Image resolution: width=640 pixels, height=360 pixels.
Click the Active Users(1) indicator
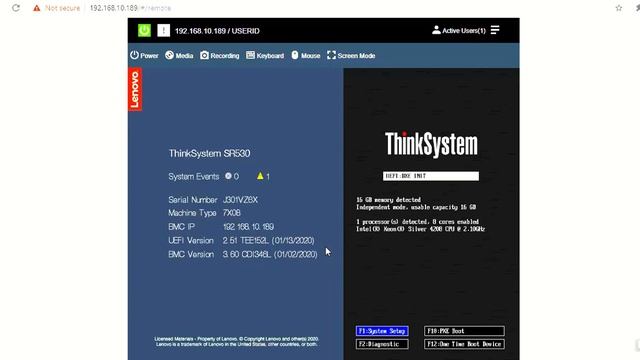pos(459,31)
